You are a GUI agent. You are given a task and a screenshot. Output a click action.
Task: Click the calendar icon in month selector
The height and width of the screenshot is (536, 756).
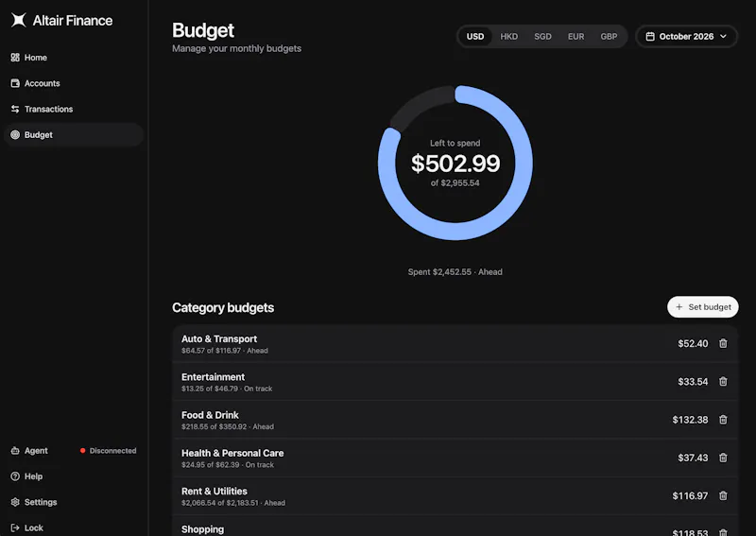click(650, 37)
